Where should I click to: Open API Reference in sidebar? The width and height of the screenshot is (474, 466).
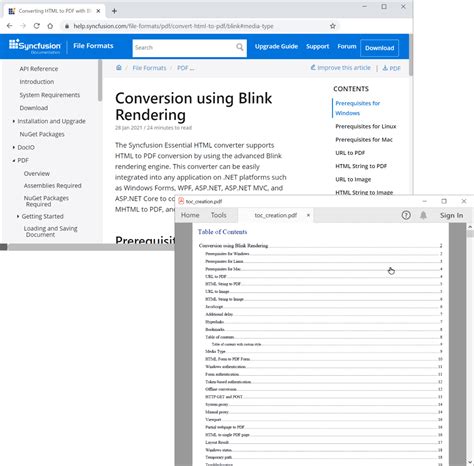pyautogui.click(x=39, y=69)
